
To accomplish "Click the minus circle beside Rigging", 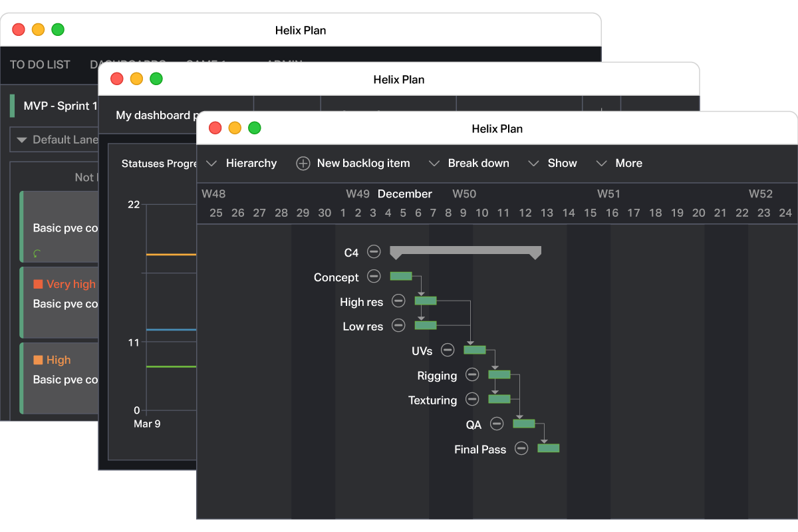I will pos(472,375).
